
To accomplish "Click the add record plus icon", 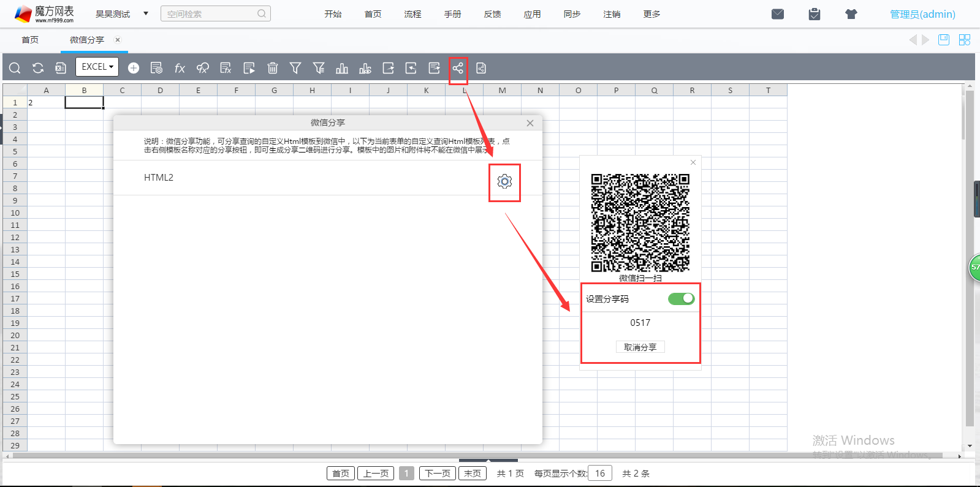I will [134, 68].
